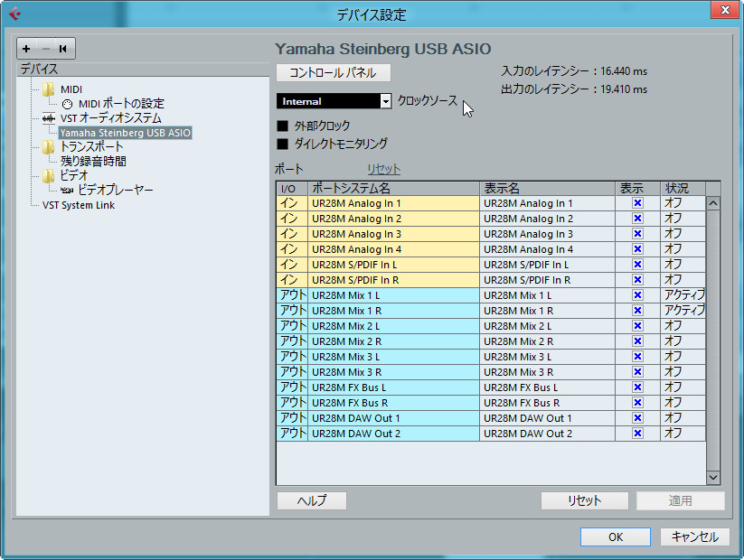Toggle the 外部クロック checkbox
The image size is (744, 560).
(x=283, y=126)
